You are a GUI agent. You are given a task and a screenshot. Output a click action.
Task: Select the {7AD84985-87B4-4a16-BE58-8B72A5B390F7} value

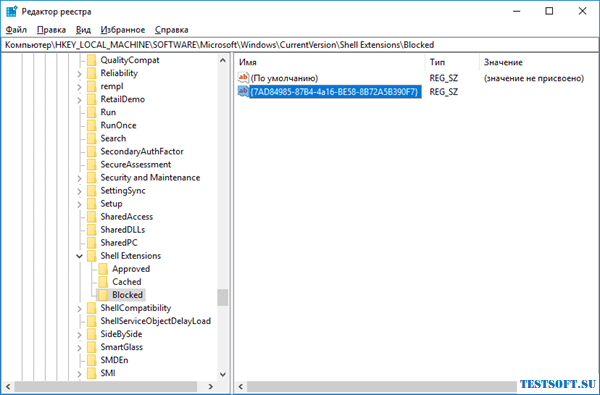click(335, 91)
